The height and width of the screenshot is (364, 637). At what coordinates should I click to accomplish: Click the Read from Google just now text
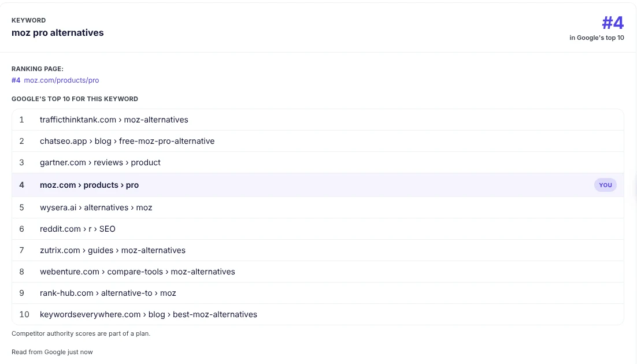52,352
